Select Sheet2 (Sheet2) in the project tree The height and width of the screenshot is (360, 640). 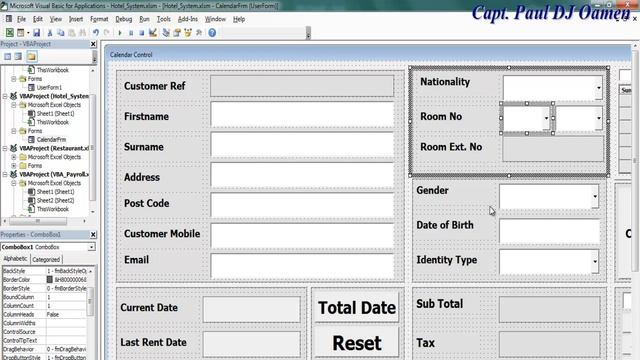click(x=56, y=200)
